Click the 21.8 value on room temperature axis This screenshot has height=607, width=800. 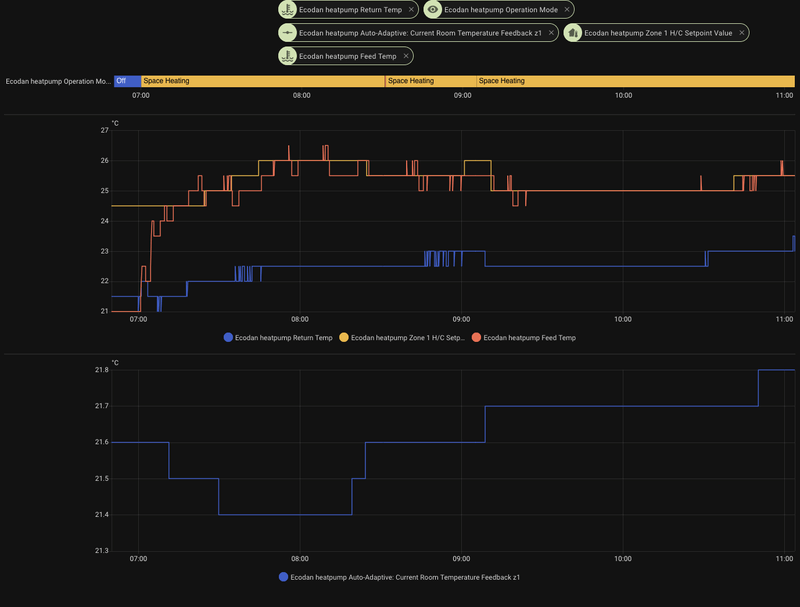click(102, 370)
